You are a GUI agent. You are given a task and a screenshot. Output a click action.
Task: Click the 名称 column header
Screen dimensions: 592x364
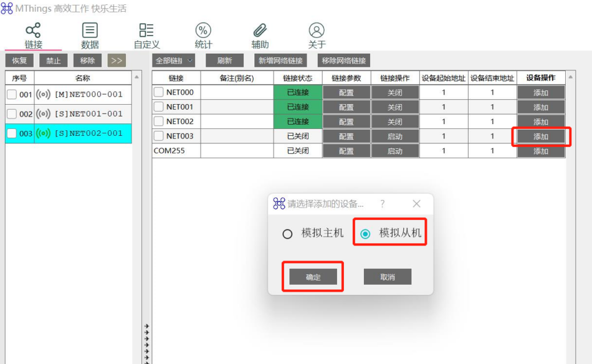[83, 78]
